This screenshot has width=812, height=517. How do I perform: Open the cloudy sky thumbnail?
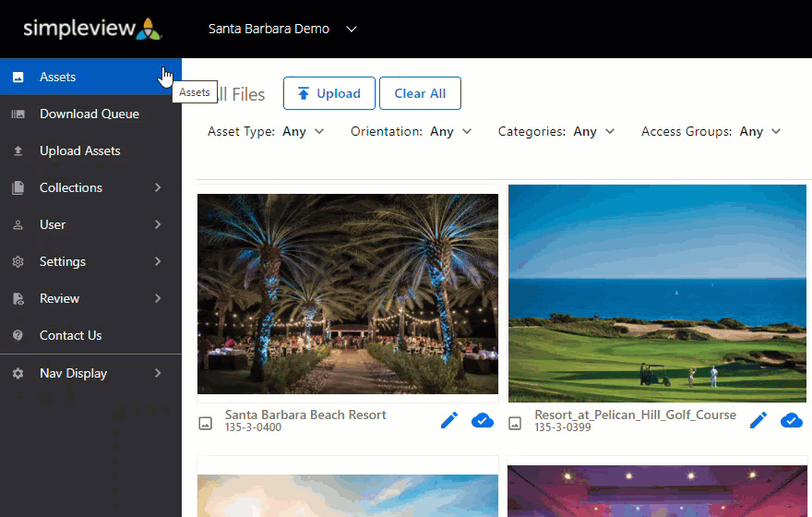(x=348, y=495)
